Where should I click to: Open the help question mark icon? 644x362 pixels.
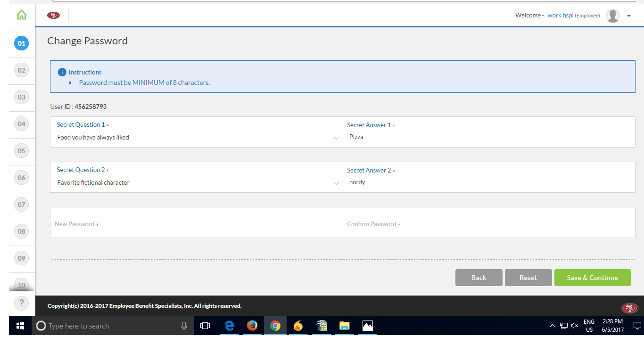(x=22, y=303)
